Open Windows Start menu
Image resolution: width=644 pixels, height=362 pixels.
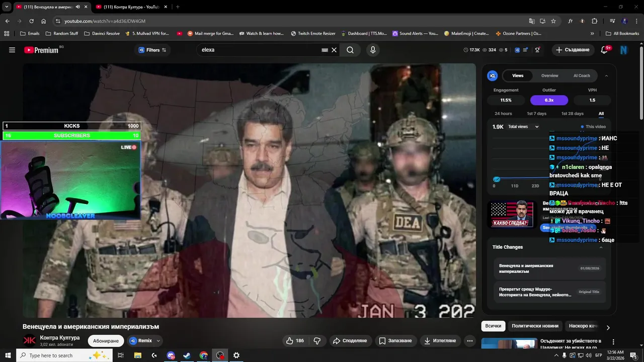[8, 355]
